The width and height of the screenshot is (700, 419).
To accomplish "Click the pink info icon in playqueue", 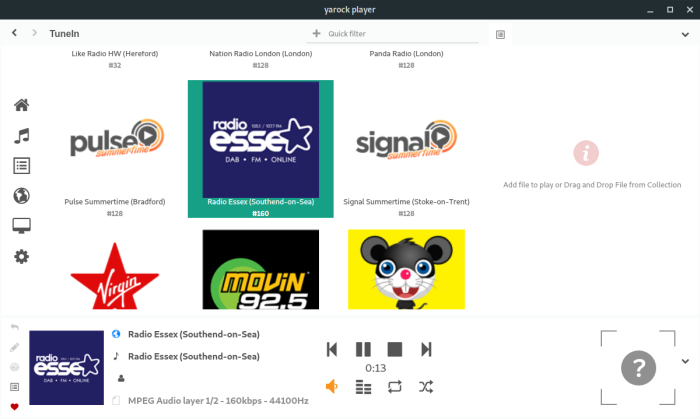I will click(x=586, y=153).
